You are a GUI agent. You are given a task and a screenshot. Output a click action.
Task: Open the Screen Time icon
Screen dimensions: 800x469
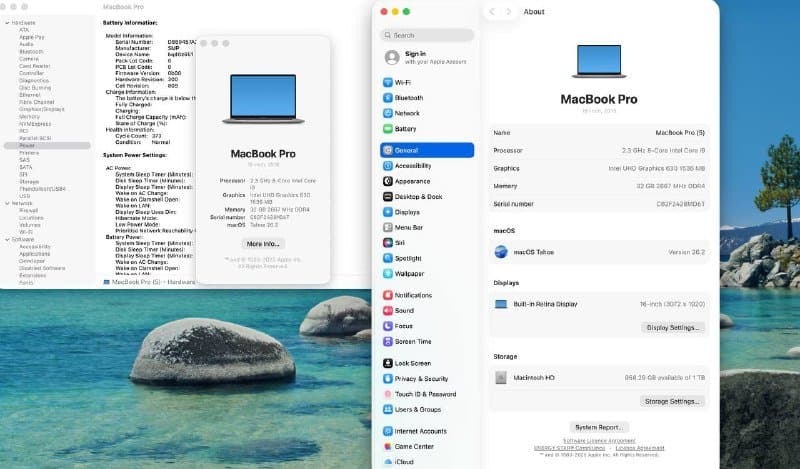tap(388, 341)
